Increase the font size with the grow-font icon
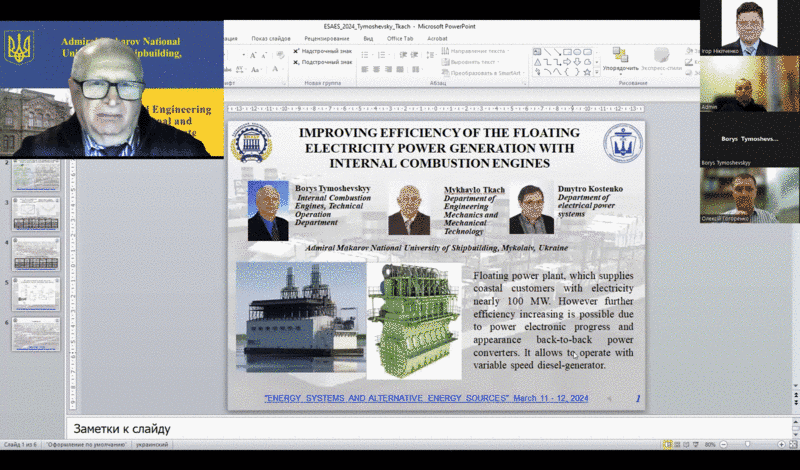The width and height of the screenshot is (800, 470). point(253,55)
